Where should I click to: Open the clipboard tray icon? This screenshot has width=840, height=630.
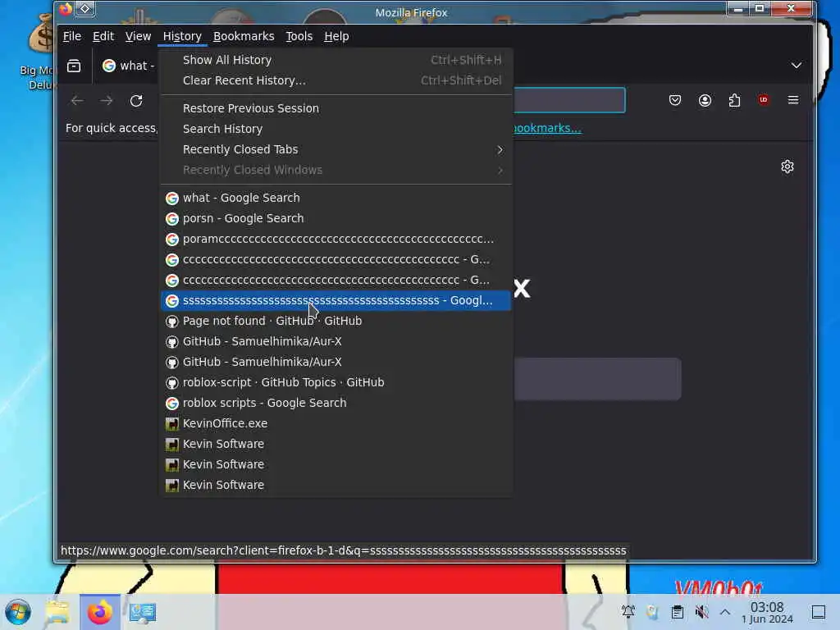[677, 611]
